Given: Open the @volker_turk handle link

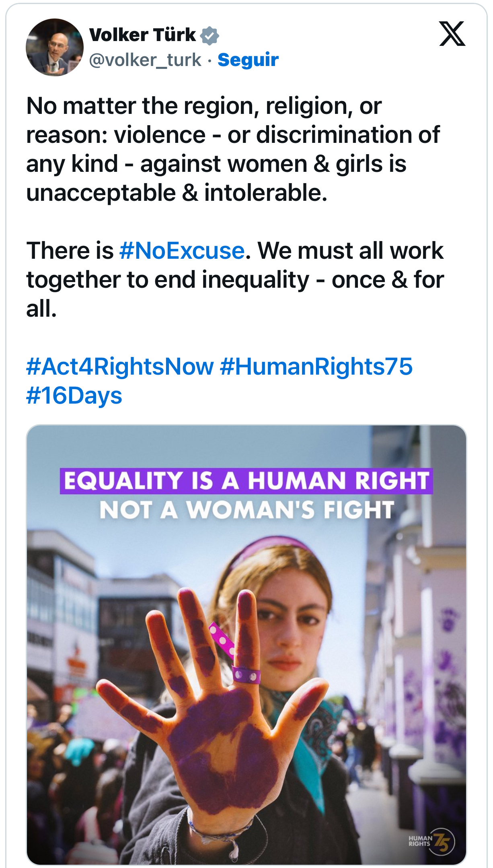Looking at the screenshot, I should 145,60.
